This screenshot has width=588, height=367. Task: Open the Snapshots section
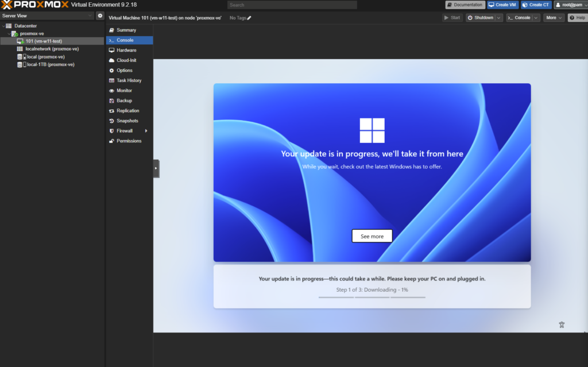coord(129,121)
